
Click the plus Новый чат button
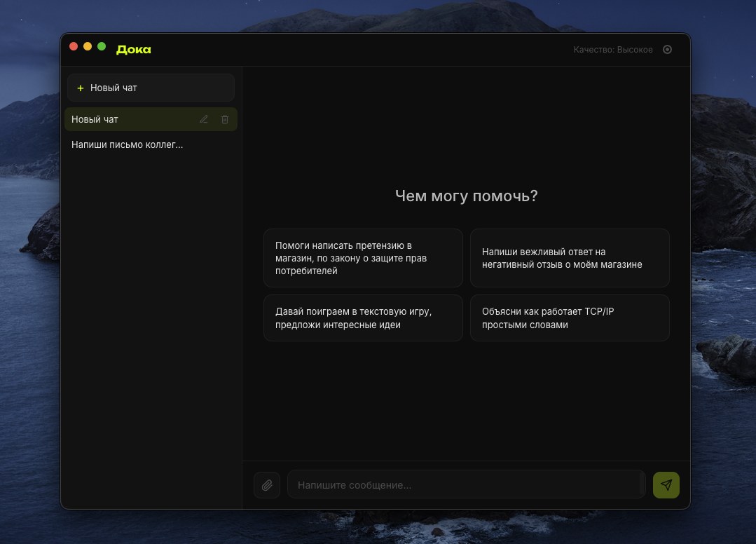[x=151, y=88]
